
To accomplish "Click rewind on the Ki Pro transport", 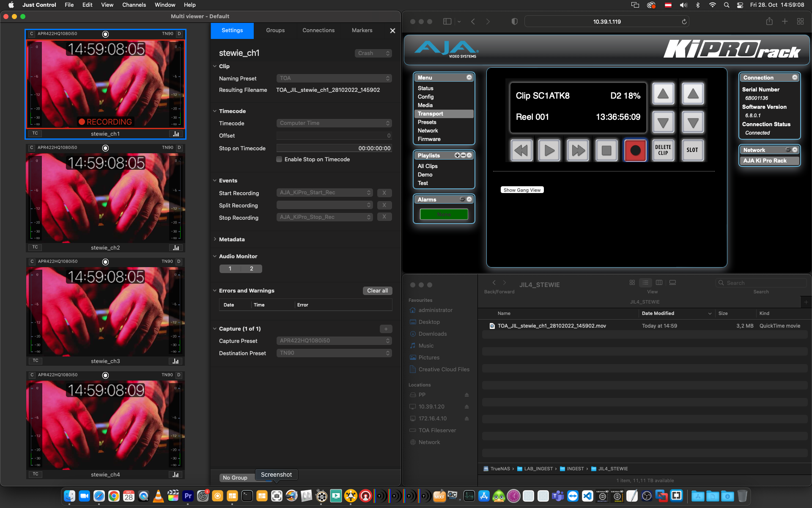I will (521, 150).
